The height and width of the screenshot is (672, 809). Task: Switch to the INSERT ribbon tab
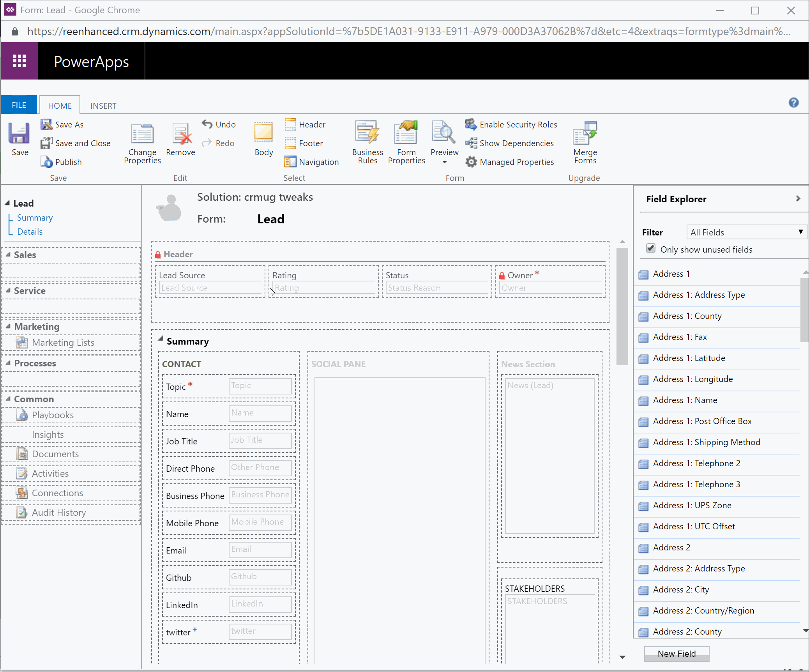103,106
